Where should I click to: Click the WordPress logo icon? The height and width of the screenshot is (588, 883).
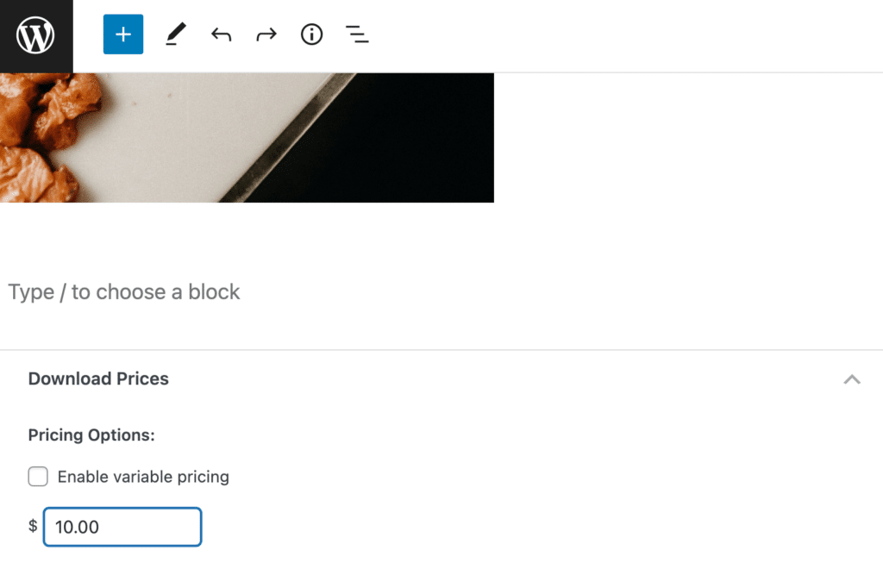point(35,35)
